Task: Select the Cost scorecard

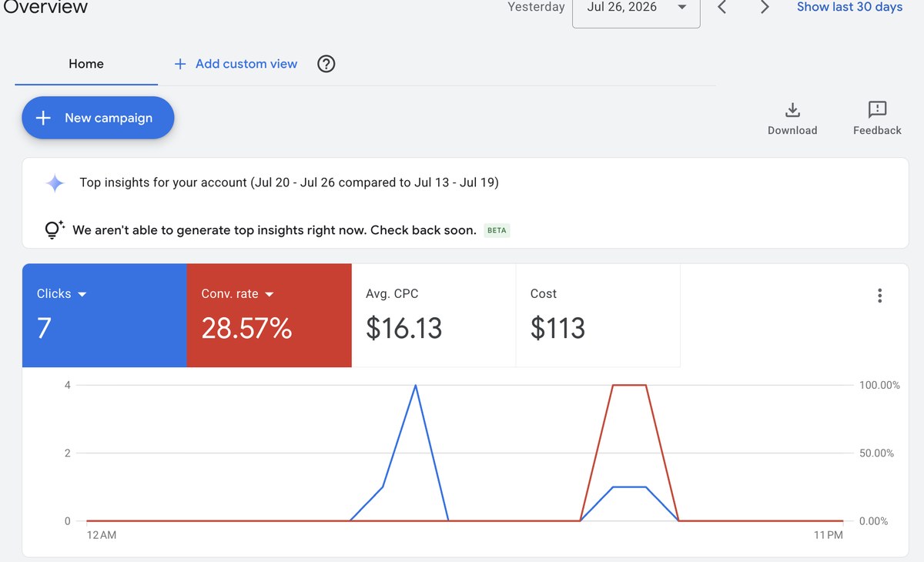Action: point(598,316)
